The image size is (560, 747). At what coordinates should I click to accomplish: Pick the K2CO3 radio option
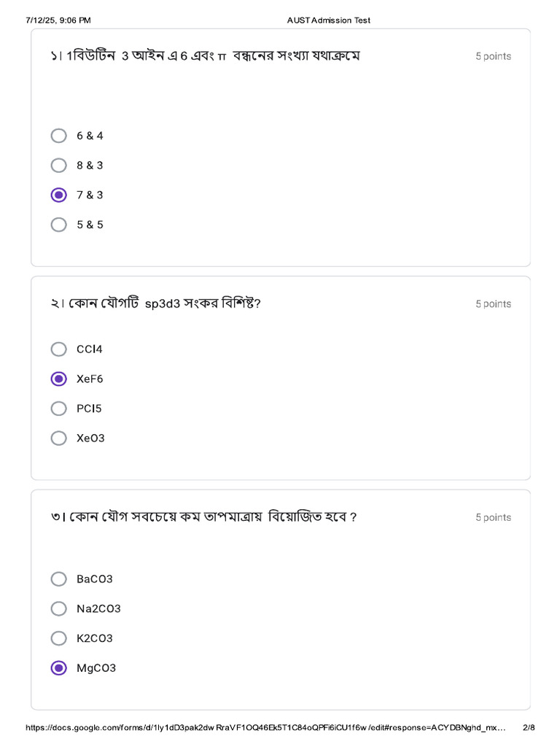(x=59, y=638)
